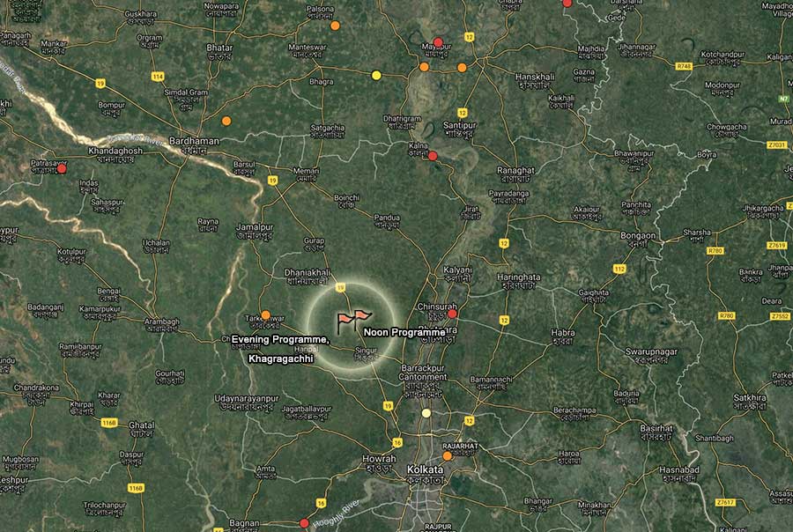Click the route 19 shield inside the glowing circle

coord(340,288)
